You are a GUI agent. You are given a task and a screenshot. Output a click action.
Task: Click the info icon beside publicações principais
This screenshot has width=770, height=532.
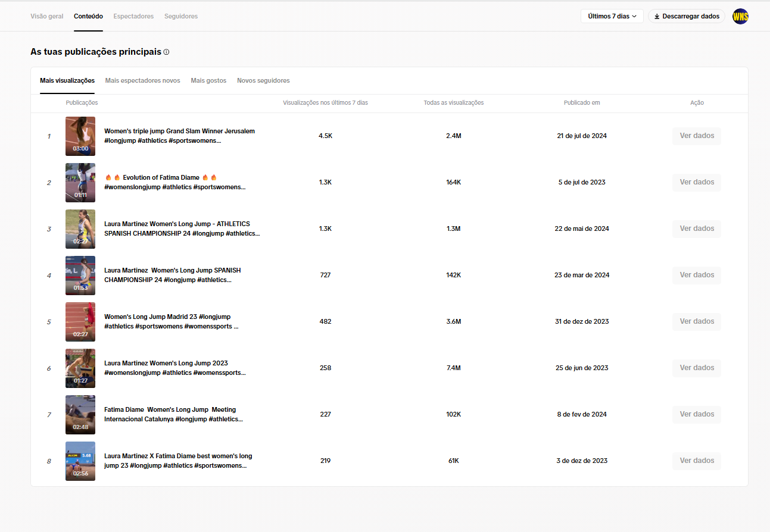166,52
